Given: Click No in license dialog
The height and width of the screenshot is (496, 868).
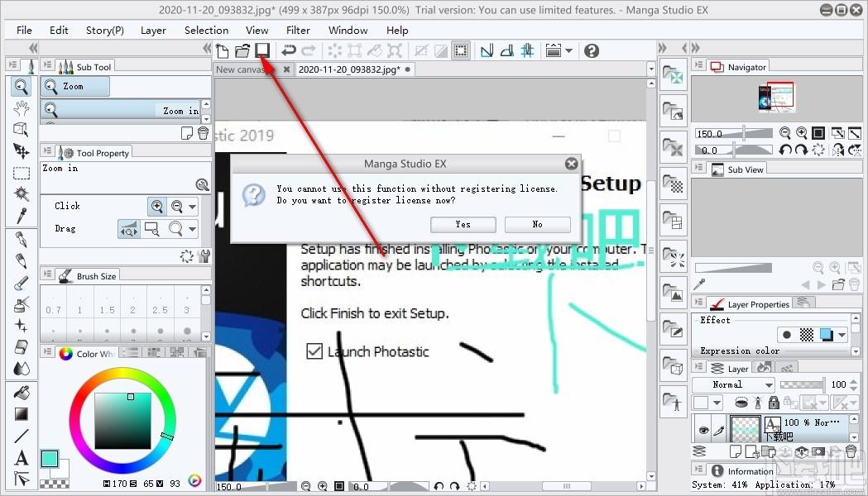Looking at the screenshot, I should (x=538, y=225).
